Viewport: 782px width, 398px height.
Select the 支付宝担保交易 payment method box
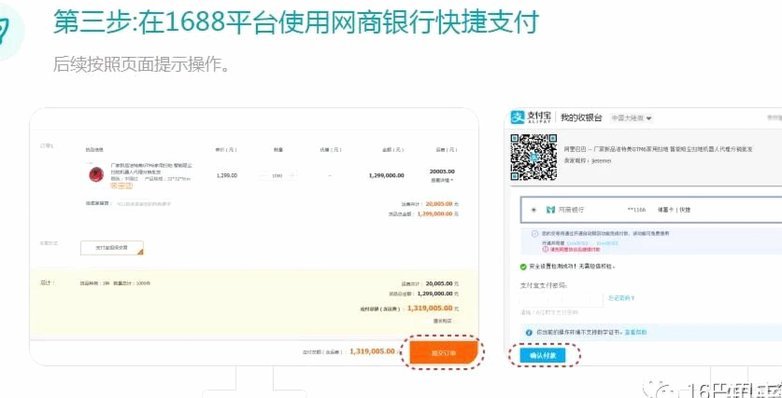click(112, 248)
